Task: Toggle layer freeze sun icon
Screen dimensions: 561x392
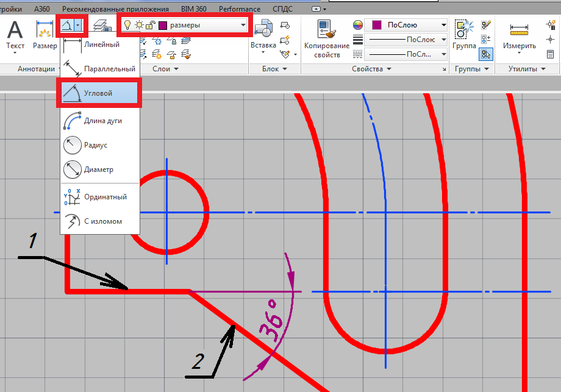Action: point(139,26)
